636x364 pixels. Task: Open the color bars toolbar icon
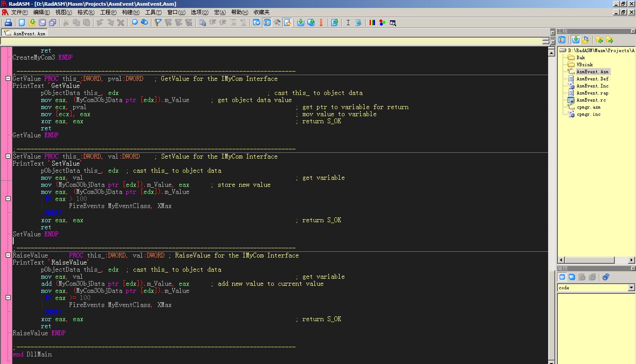pos(372,23)
